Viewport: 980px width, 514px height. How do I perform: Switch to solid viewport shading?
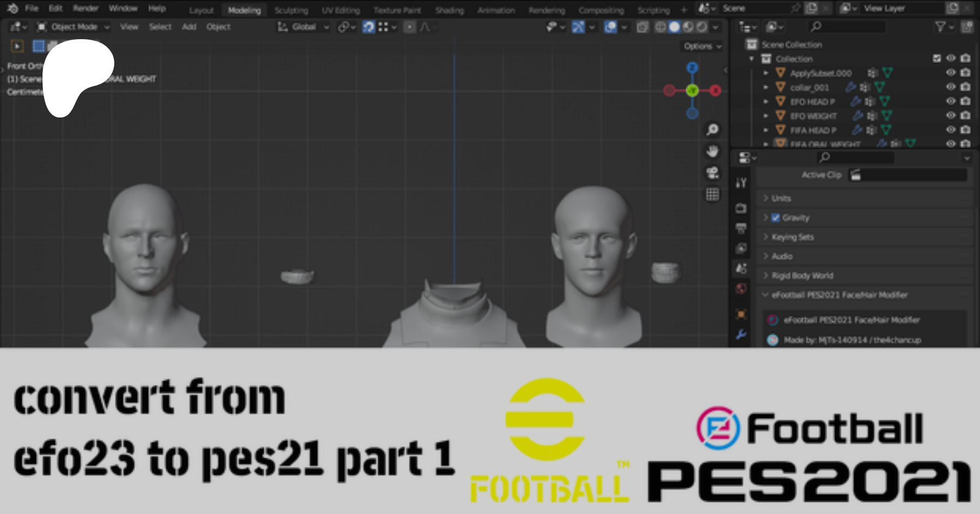pyautogui.click(x=674, y=27)
